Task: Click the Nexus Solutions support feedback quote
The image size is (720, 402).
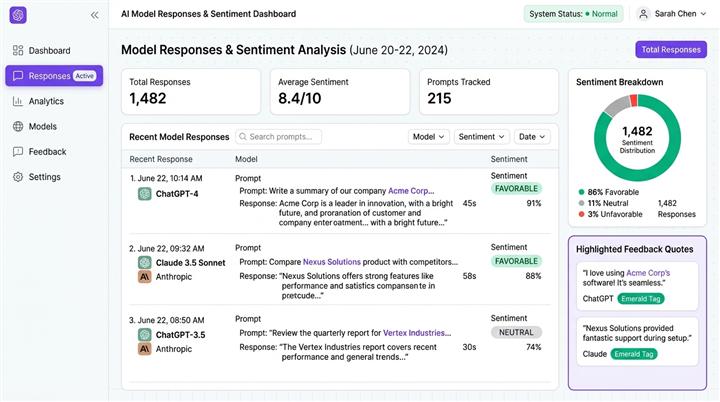Action: click(637, 333)
